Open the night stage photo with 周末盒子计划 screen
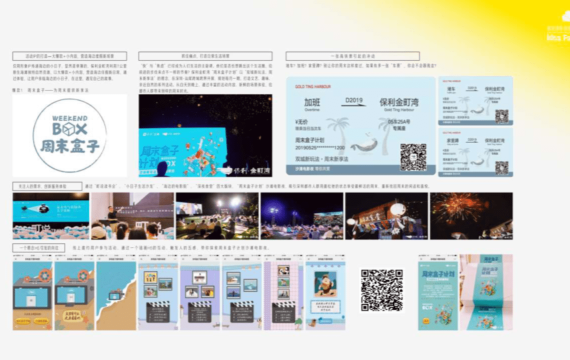 (x=205, y=136)
